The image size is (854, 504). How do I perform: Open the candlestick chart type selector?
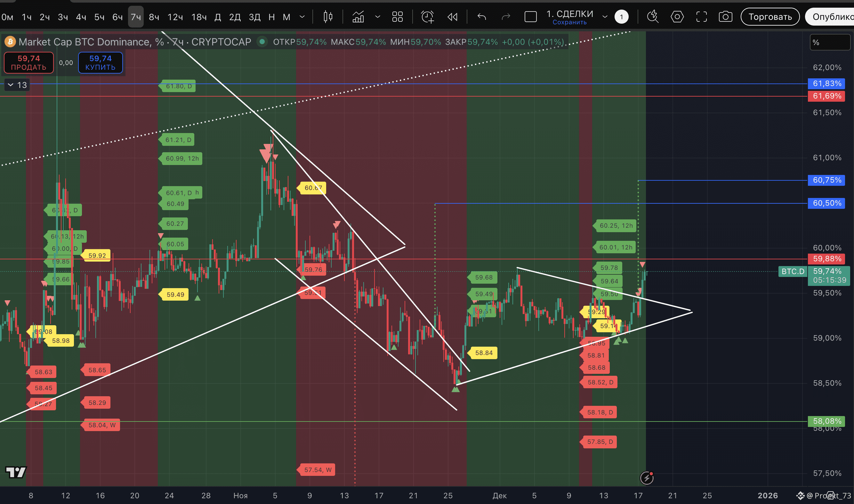click(328, 17)
